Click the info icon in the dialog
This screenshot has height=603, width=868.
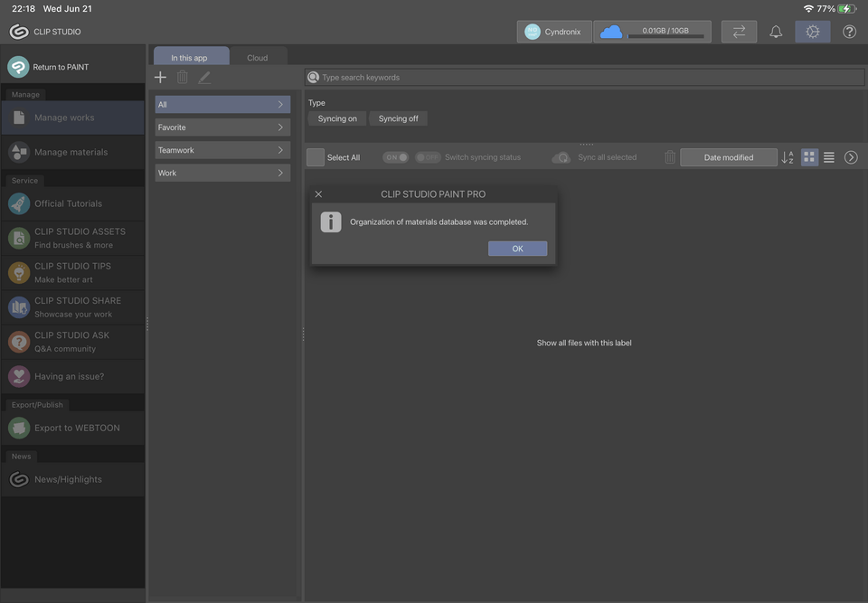point(331,222)
